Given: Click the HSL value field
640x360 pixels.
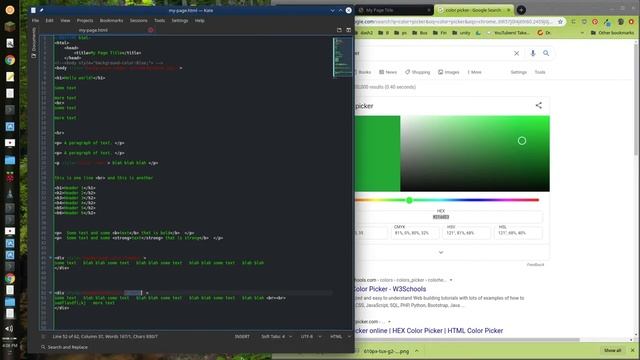Looking at the screenshot, I should [x=518, y=233].
